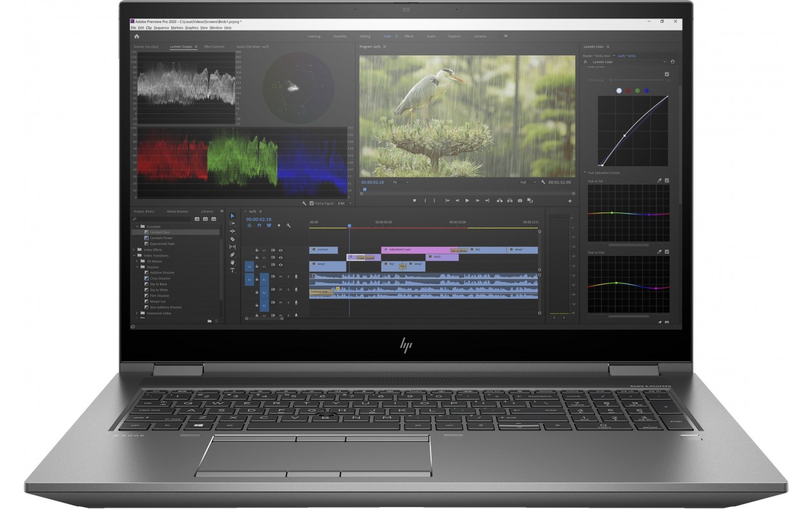812x509 pixels.
Task: Open the Sequence menu
Action: click(161, 28)
